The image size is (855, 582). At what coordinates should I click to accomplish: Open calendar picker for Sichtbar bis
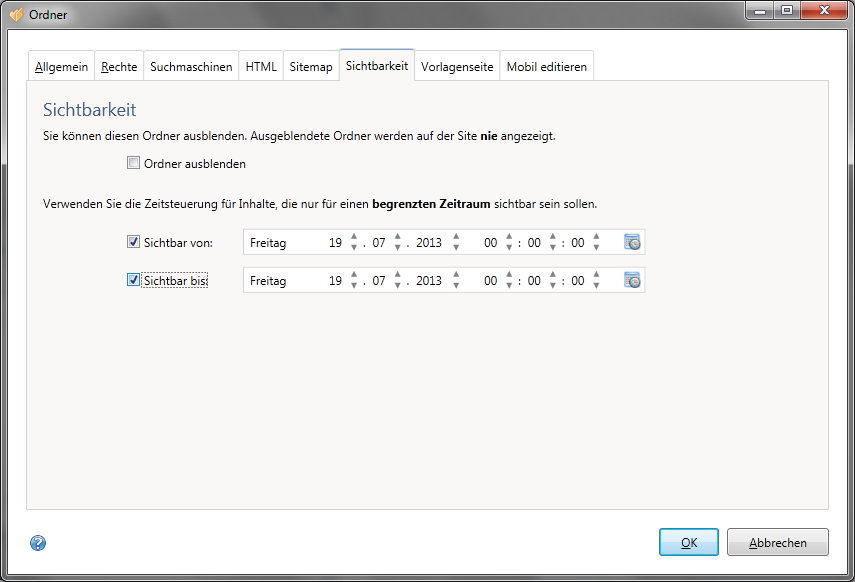pyautogui.click(x=632, y=281)
